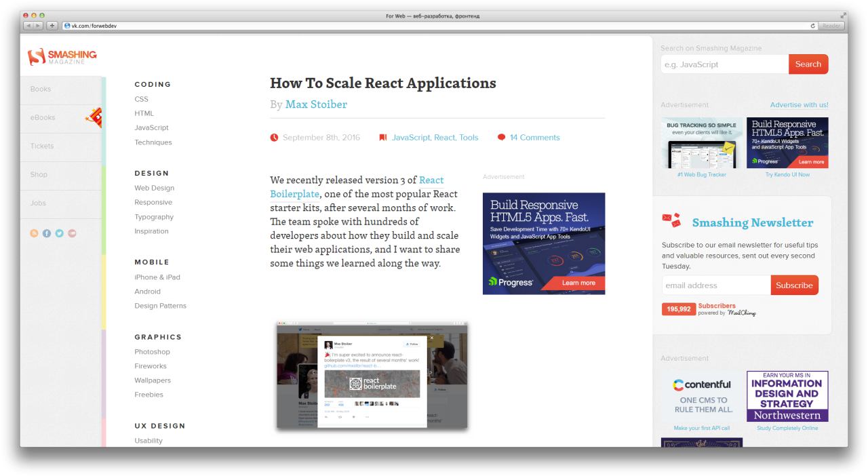Click the red Search button
Image resolution: width=868 pixels, height=476 pixels.
pyautogui.click(x=808, y=64)
